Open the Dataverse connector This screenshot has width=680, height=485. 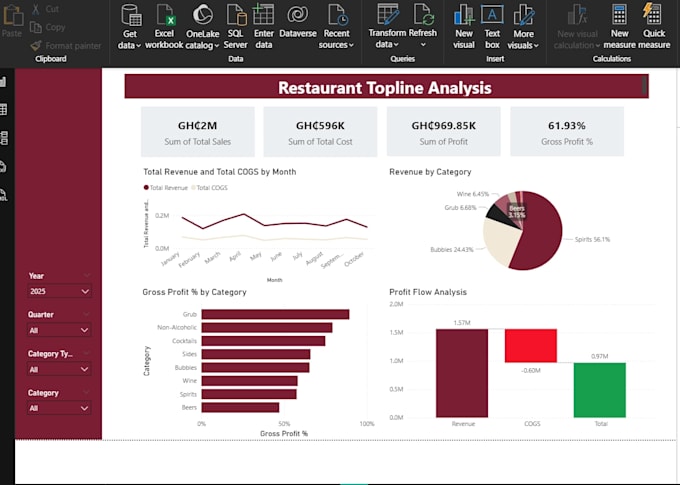298,22
